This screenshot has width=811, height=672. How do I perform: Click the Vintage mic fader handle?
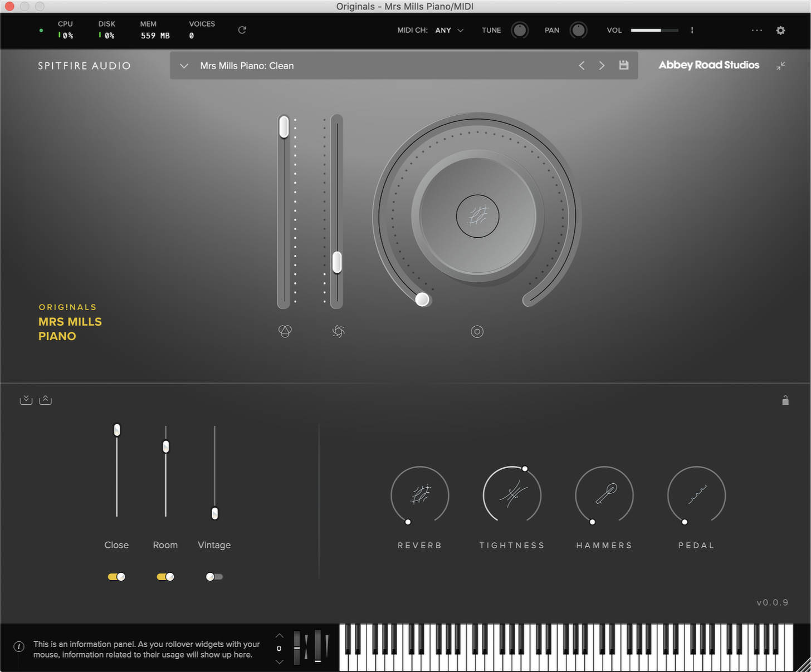tap(214, 513)
